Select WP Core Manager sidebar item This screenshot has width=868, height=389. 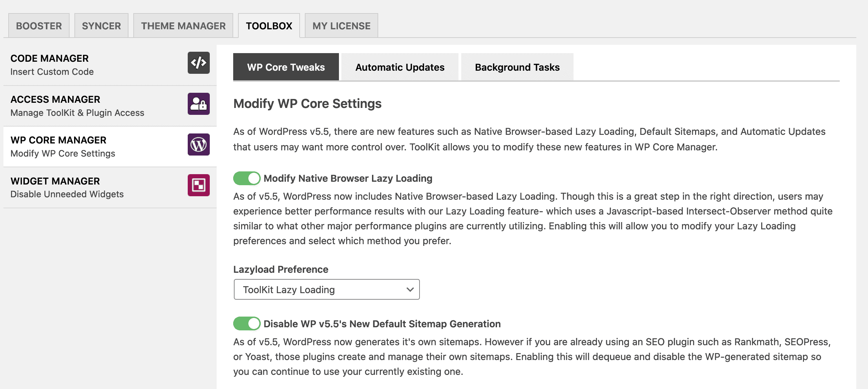[110, 147]
